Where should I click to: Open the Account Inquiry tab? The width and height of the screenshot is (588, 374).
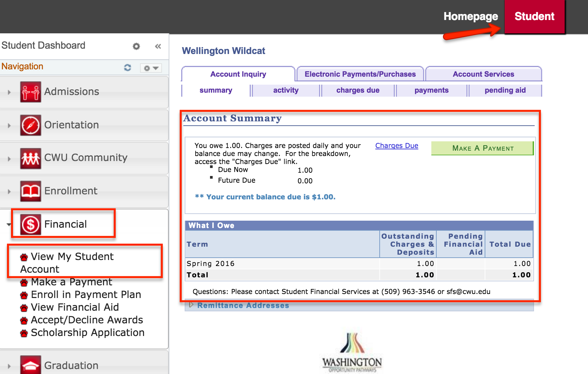tap(238, 74)
